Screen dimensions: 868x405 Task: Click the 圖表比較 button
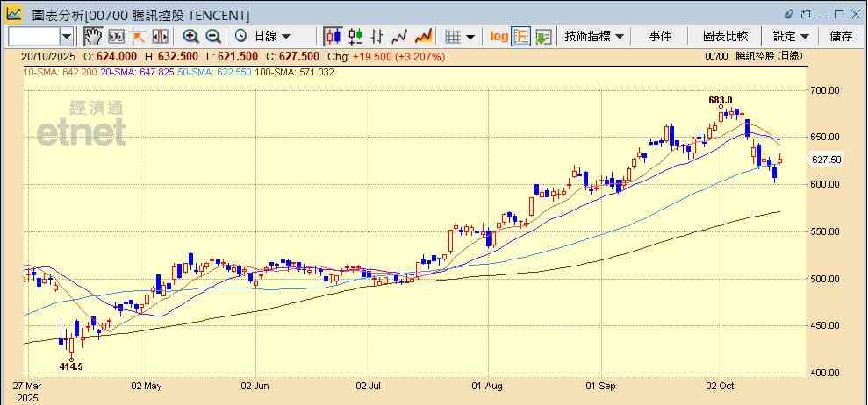click(725, 36)
